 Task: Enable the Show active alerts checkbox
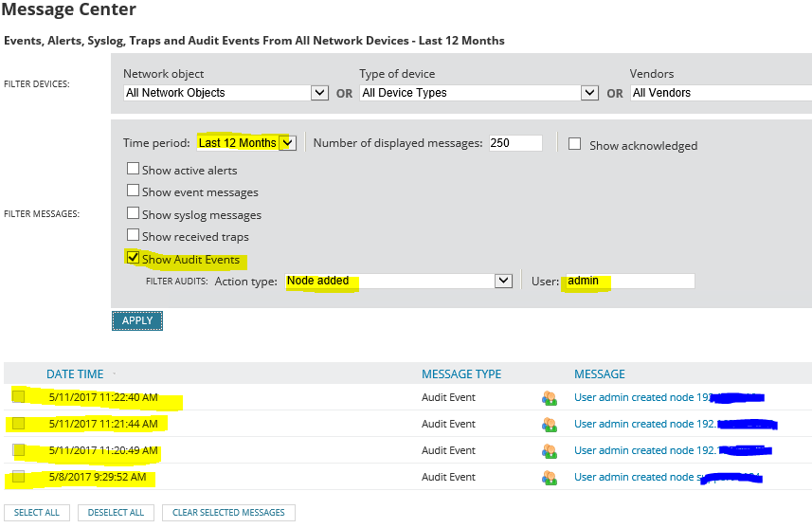[134, 169]
